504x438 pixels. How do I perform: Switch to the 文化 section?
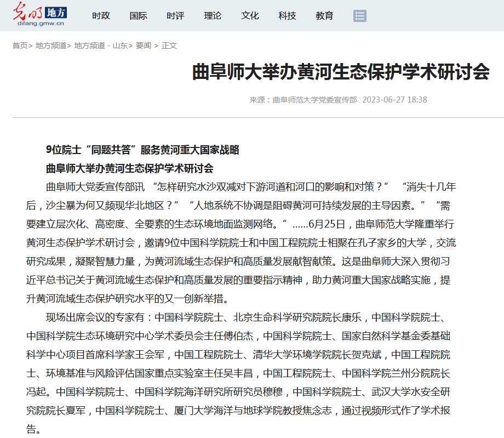point(250,16)
